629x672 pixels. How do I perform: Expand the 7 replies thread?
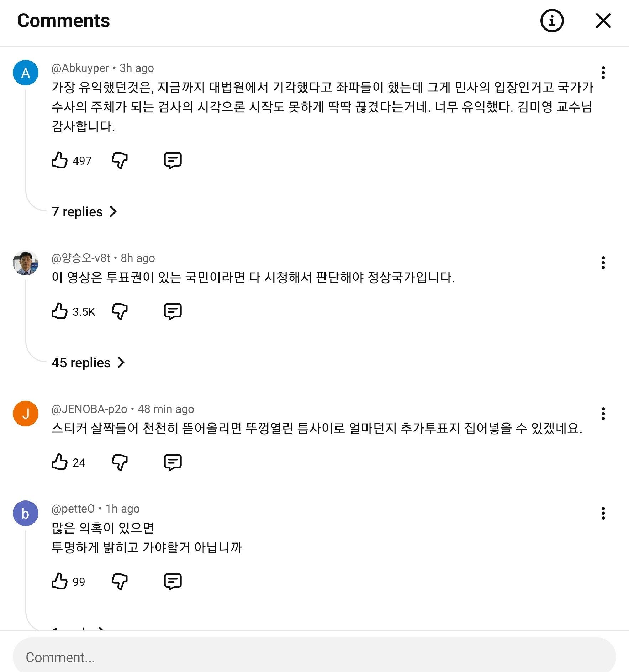click(x=84, y=212)
